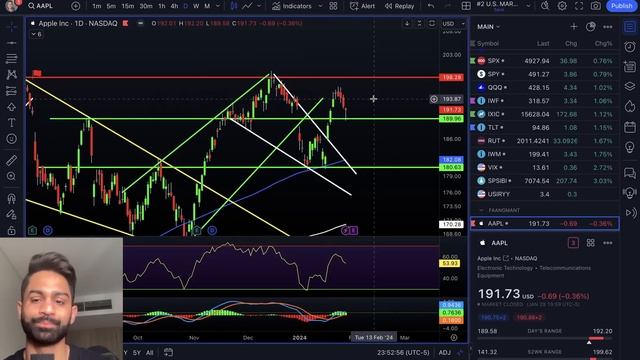640x360 pixels.
Task: Open the emoji icons tool
Action: click(x=11, y=139)
